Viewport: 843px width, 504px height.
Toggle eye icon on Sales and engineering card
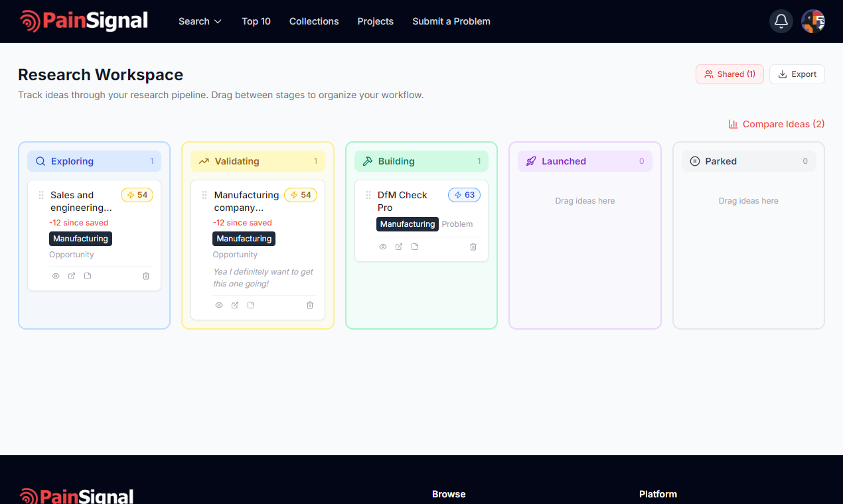[x=56, y=276]
